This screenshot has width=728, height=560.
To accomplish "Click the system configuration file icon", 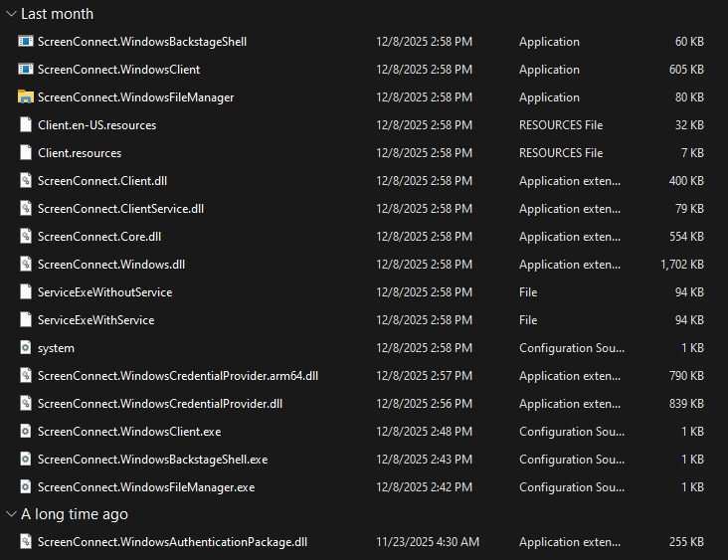I will pos(26,348).
